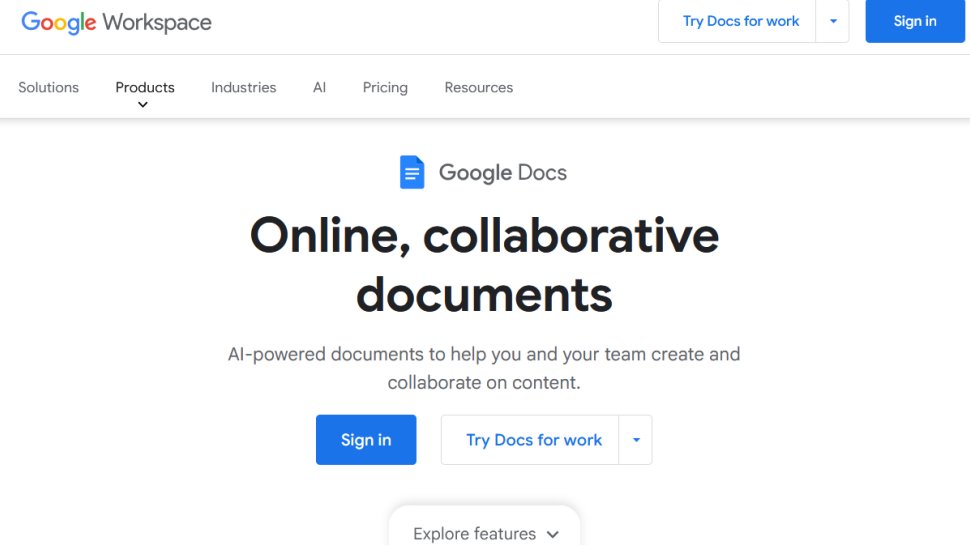This screenshot has height=545, width=970.
Task: Go to the AI menu item
Action: (x=319, y=87)
